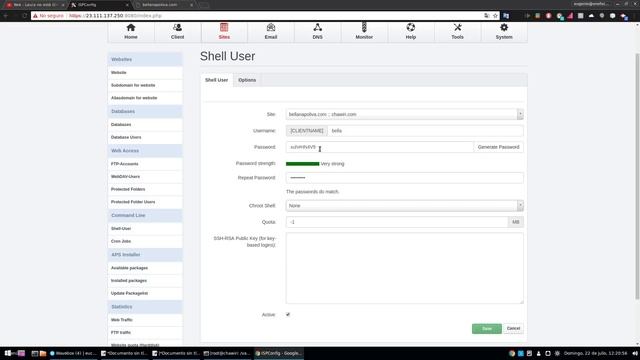
Task: Click the Chrome icon in system tray
Action: tap(512, 353)
